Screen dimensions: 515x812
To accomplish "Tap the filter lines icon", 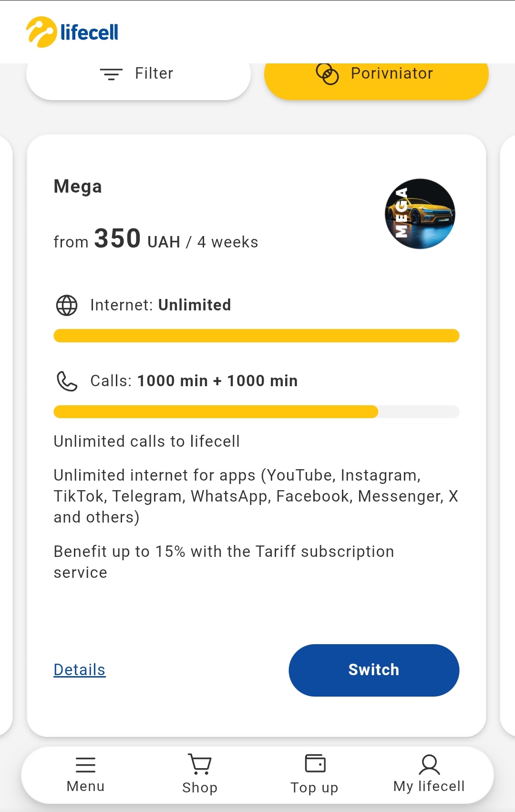I will tap(111, 74).
